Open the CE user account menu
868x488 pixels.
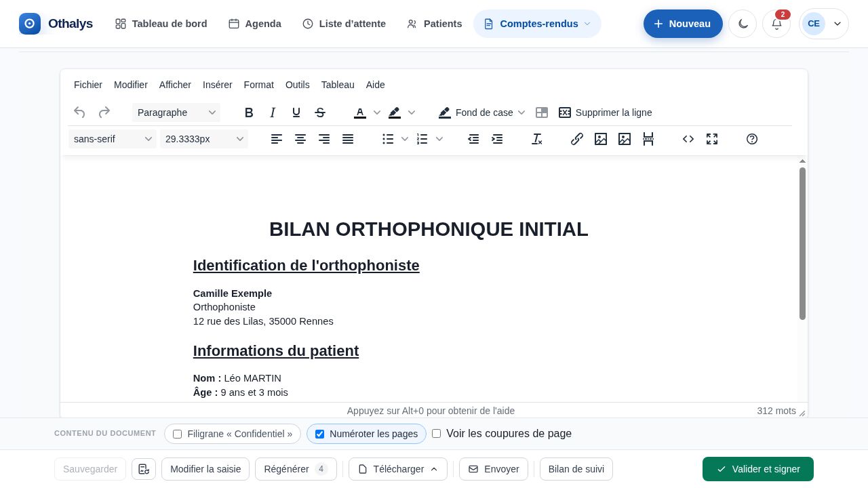(x=824, y=24)
